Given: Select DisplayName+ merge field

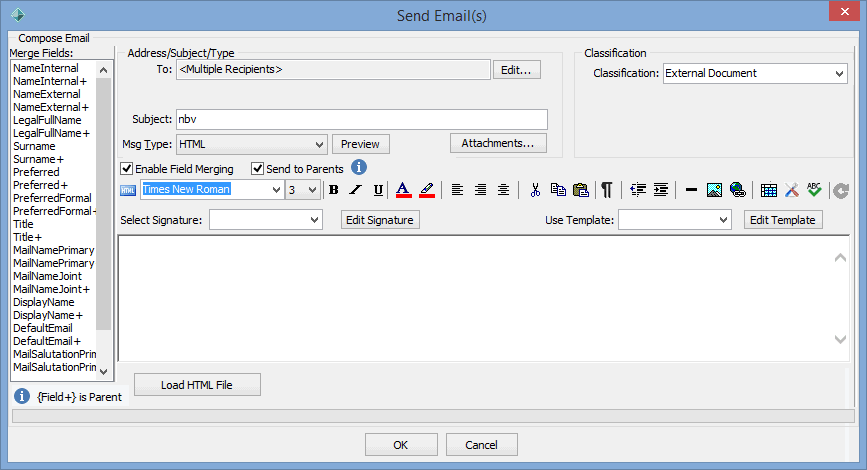Looking at the screenshot, I should (48, 315).
